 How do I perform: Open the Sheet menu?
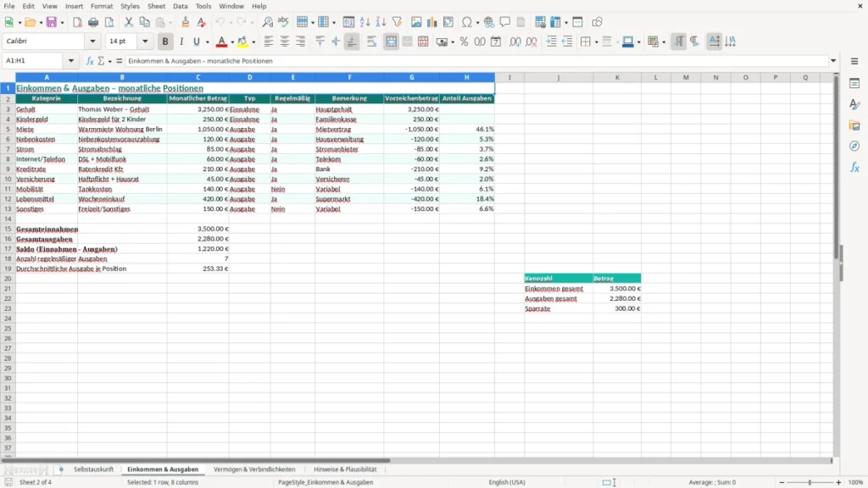(156, 6)
